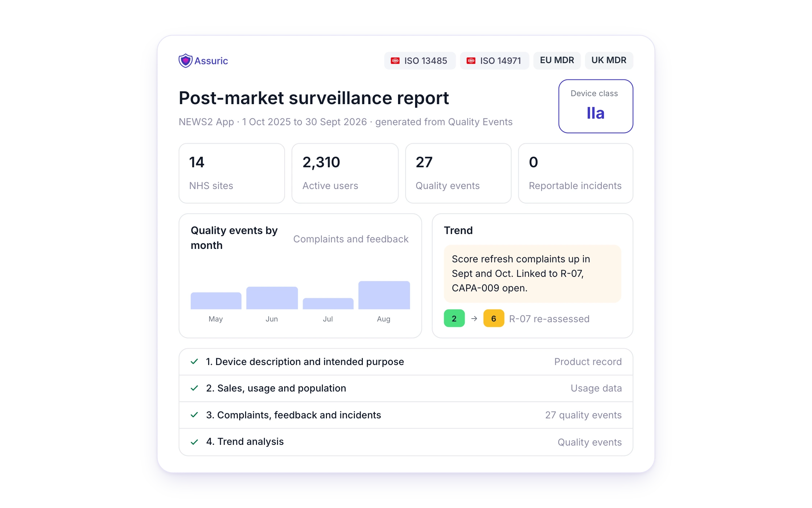The width and height of the screenshot is (812, 508).
Task: Click the Assuric shield logo icon
Action: [x=185, y=61]
